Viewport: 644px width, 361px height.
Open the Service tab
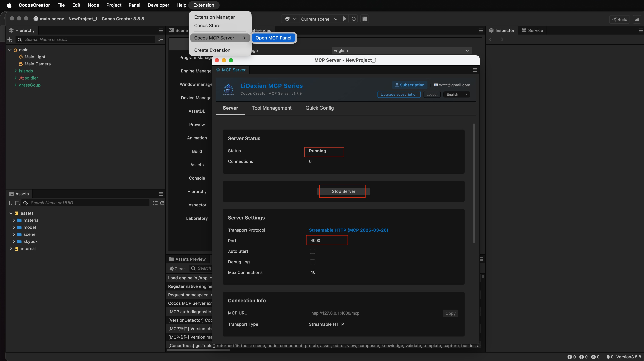[532, 30]
